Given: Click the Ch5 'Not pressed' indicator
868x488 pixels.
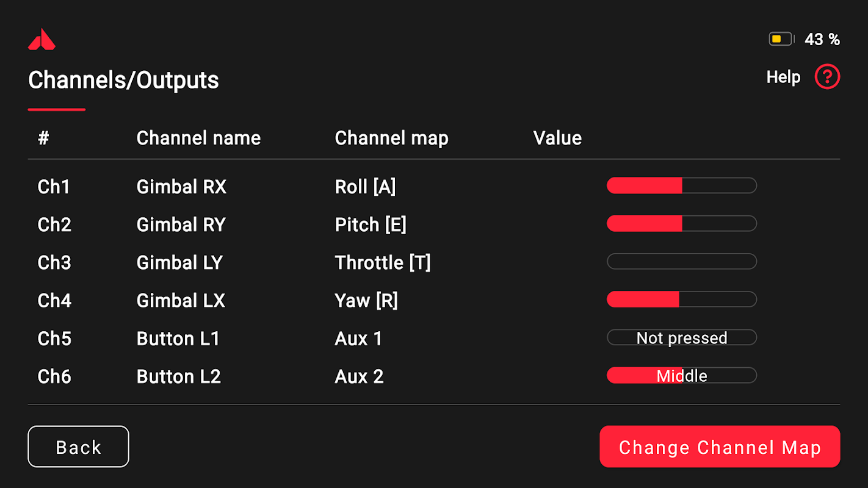Looking at the screenshot, I should [681, 338].
